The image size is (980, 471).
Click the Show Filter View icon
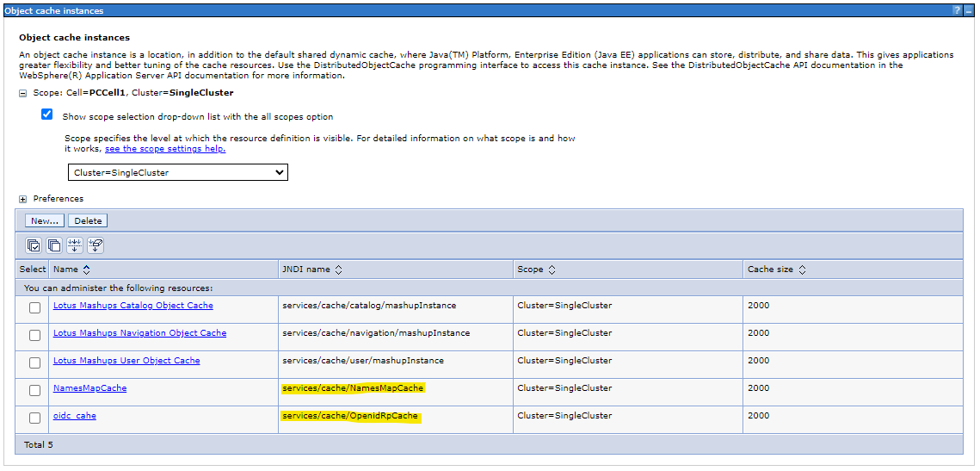pos(75,245)
